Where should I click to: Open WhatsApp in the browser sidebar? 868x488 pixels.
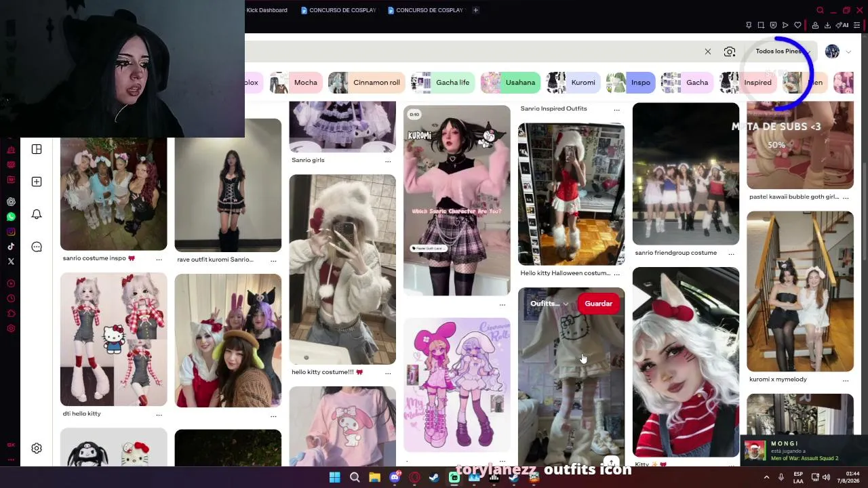pos(11,217)
